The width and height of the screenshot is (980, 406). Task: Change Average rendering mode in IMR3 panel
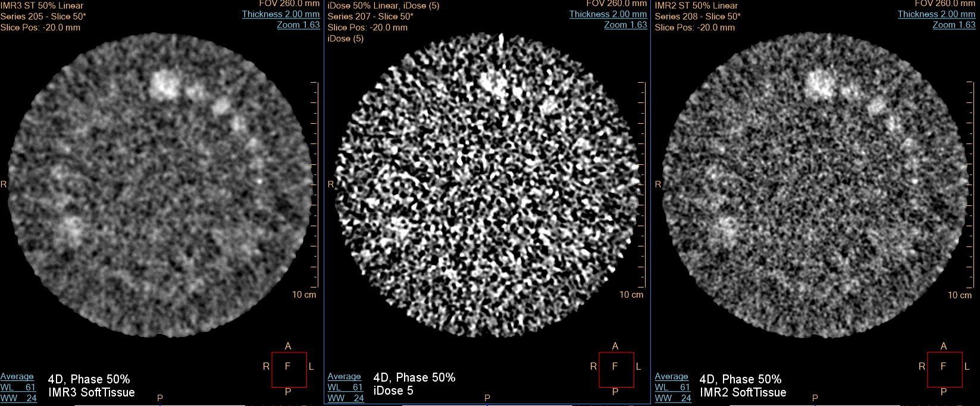click(17, 376)
